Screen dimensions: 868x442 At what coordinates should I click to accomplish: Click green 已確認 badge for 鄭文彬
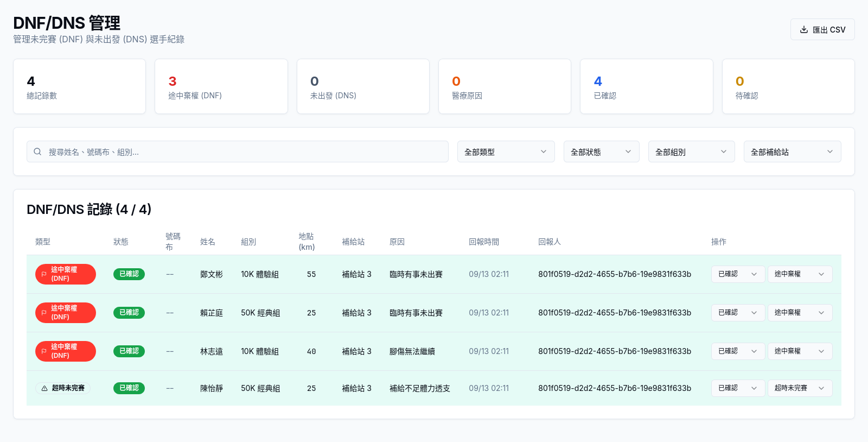tap(129, 274)
